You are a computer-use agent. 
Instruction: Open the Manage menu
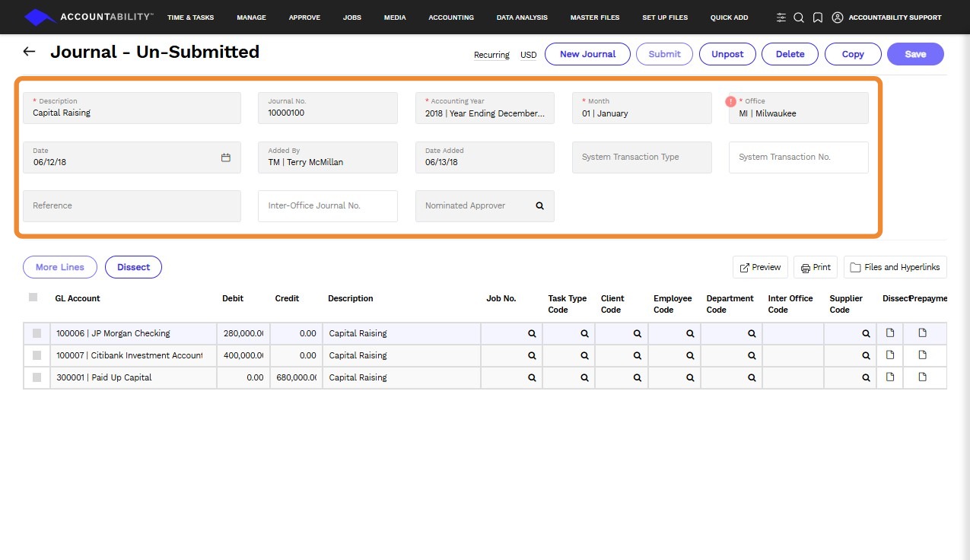click(251, 17)
